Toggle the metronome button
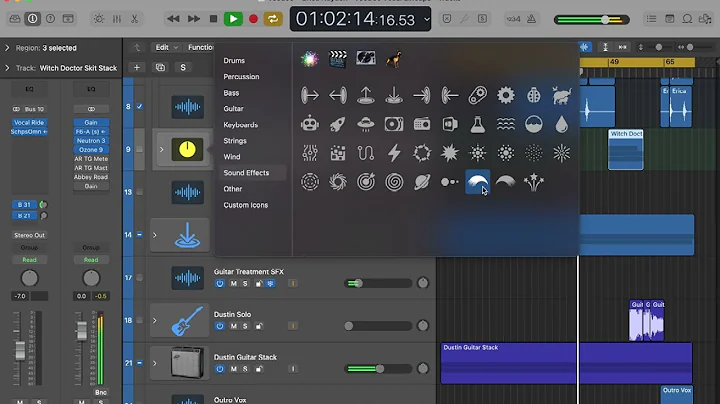720x404 pixels. point(531,19)
